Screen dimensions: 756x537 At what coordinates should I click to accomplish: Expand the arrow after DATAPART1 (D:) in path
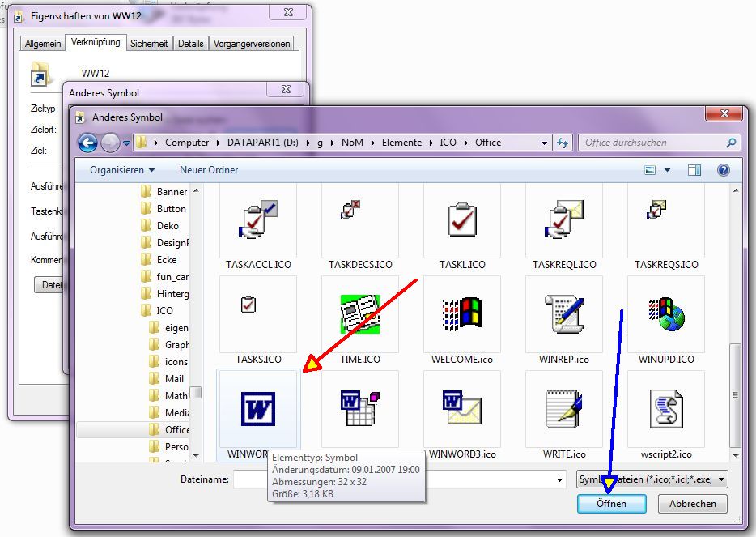click(x=308, y=143)
